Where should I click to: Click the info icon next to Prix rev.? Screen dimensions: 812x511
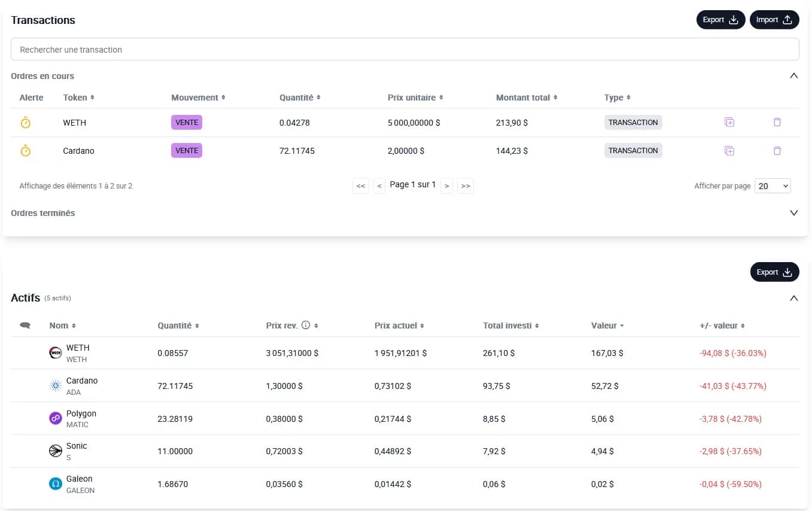[x=305, y=325]
